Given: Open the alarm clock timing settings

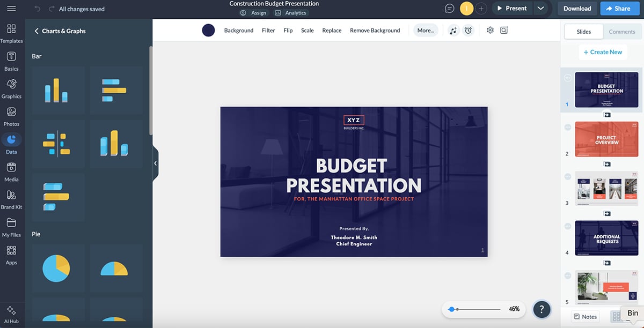Looking at the screenshot, I should pyautogui.click(x=468, y=31).
